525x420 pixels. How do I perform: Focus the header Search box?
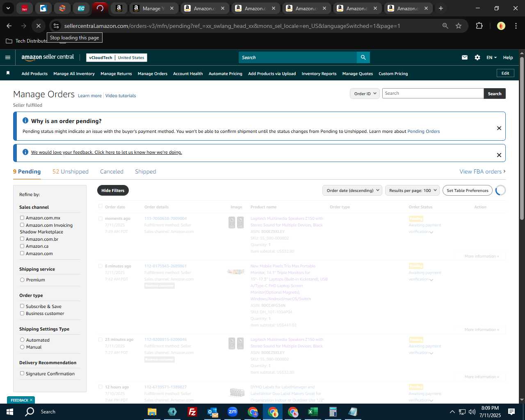pos(298,57)
